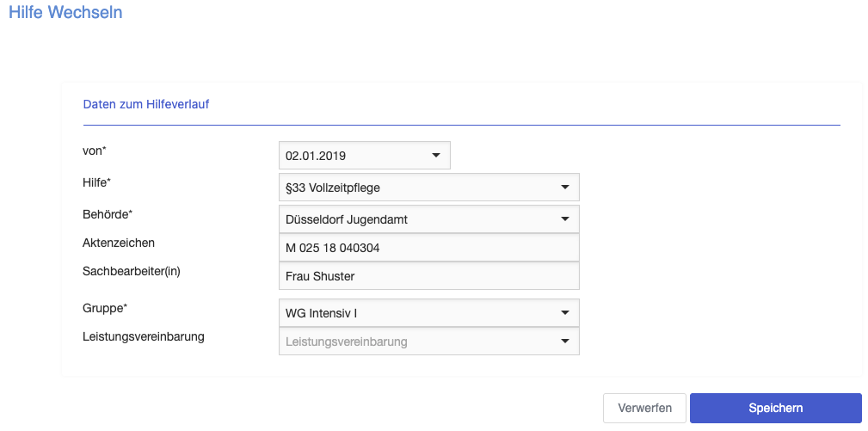
Task: Click the Daten zum Hilfeverlauf section header
Action: pos(146,104)
